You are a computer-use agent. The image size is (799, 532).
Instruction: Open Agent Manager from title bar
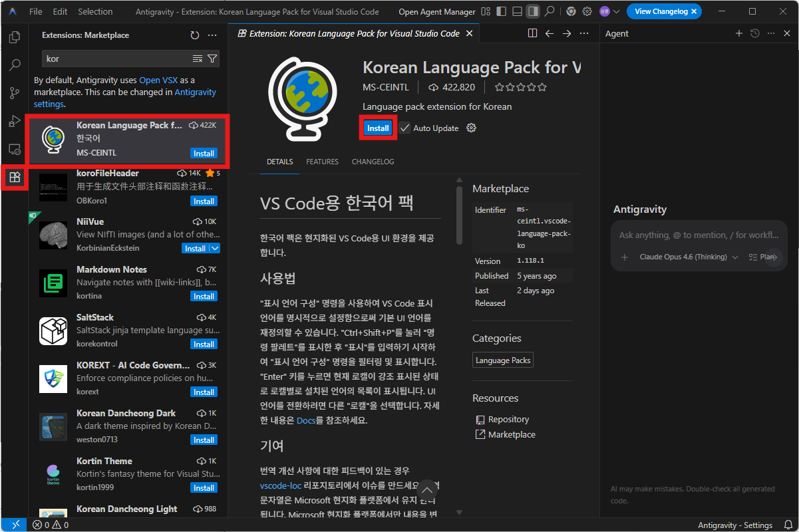pyautogui.click(x=437, y=12)
